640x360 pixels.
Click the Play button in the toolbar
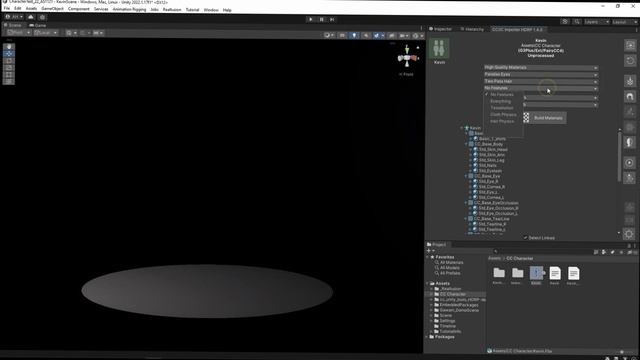(311, 19)
